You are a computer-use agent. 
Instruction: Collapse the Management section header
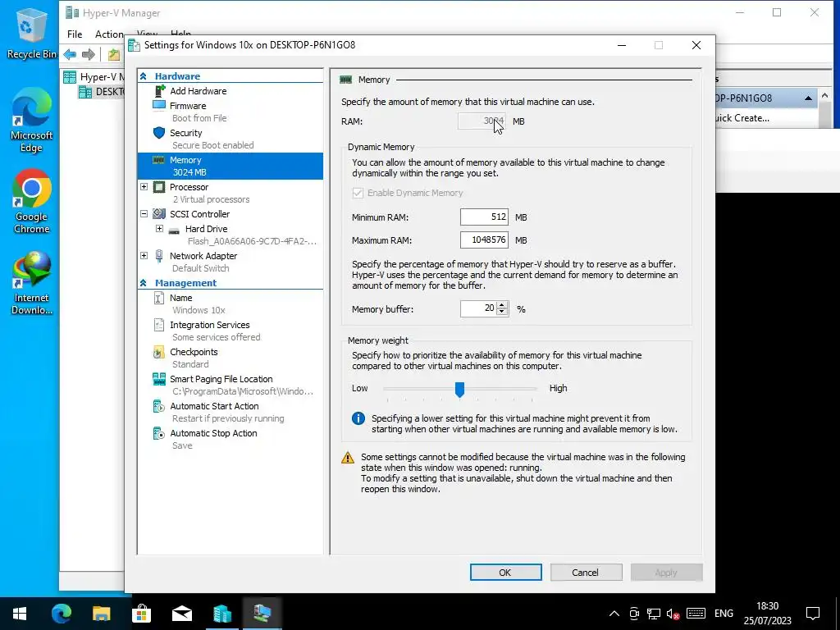pos(144,283)
